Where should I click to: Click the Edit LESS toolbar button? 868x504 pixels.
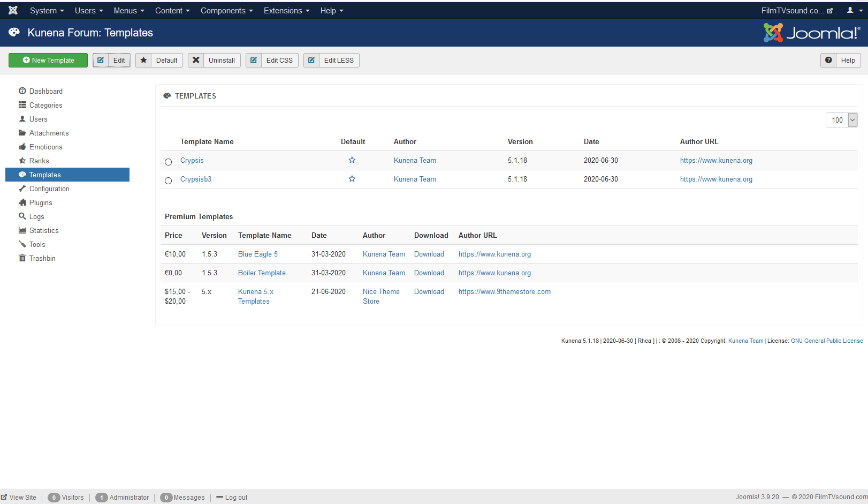331,60
